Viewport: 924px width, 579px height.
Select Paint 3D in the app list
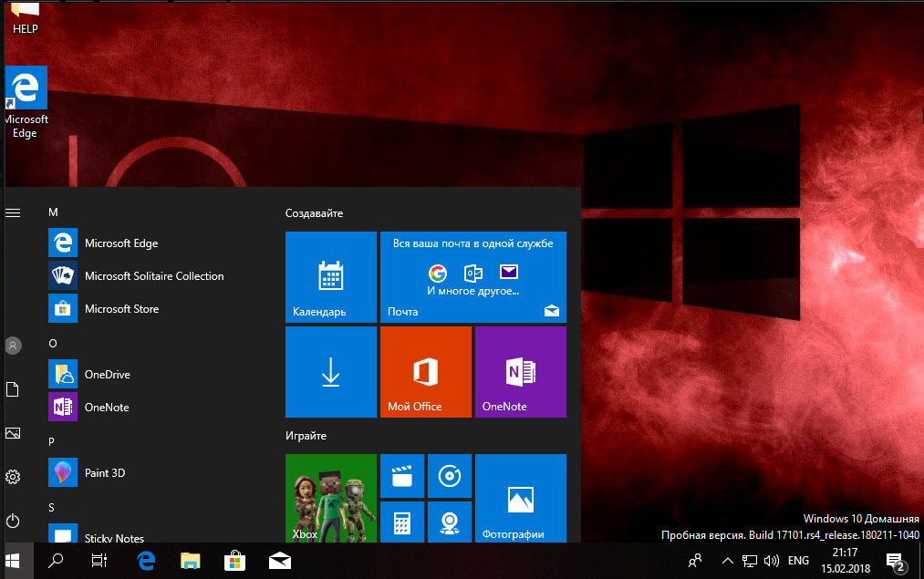(105, 473)
